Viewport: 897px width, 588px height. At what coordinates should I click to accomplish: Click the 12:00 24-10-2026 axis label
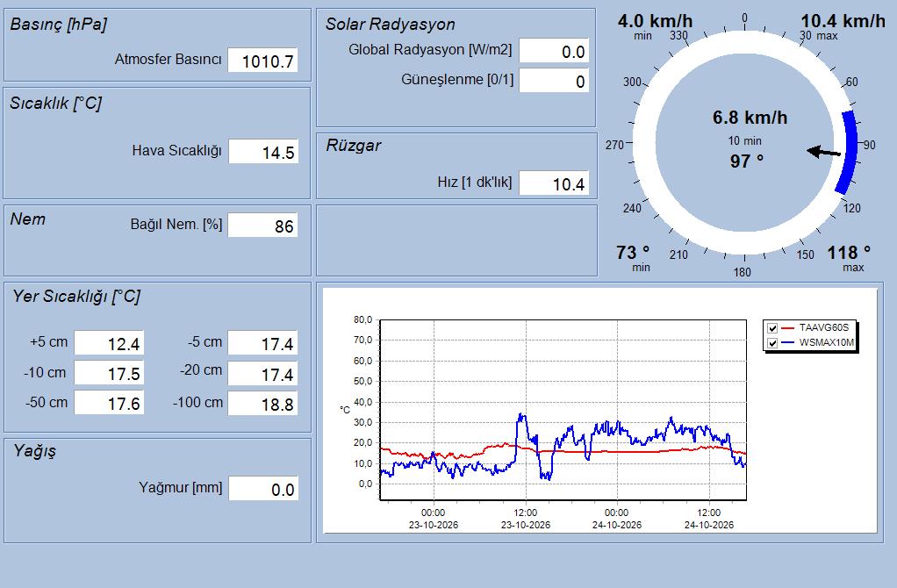point(709,519)
